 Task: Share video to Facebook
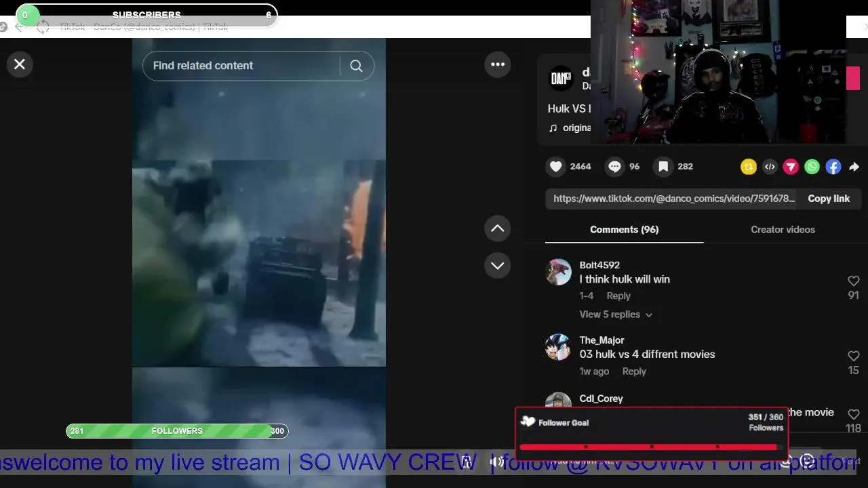coord(833,167)
